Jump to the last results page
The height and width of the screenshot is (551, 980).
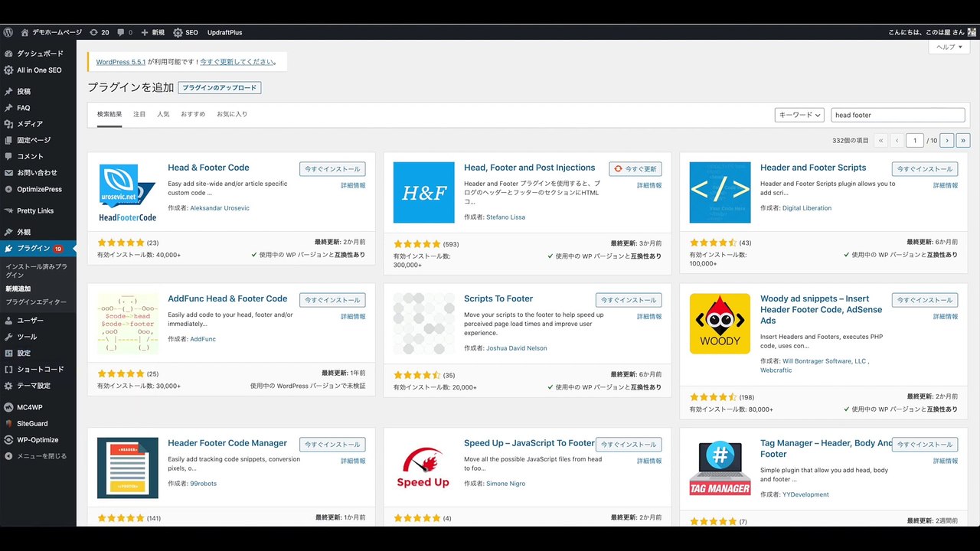(963, 140)
